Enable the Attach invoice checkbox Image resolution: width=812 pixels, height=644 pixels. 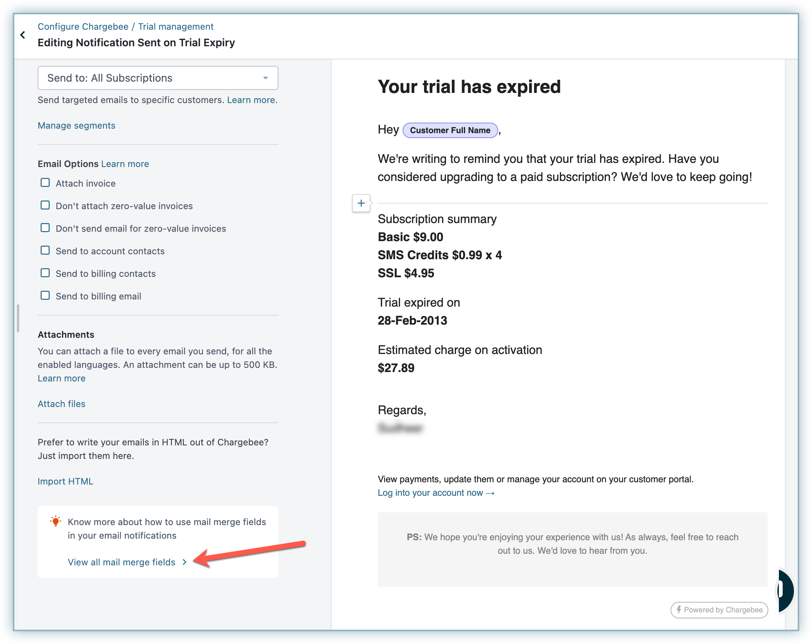click(x=45, y=183)
